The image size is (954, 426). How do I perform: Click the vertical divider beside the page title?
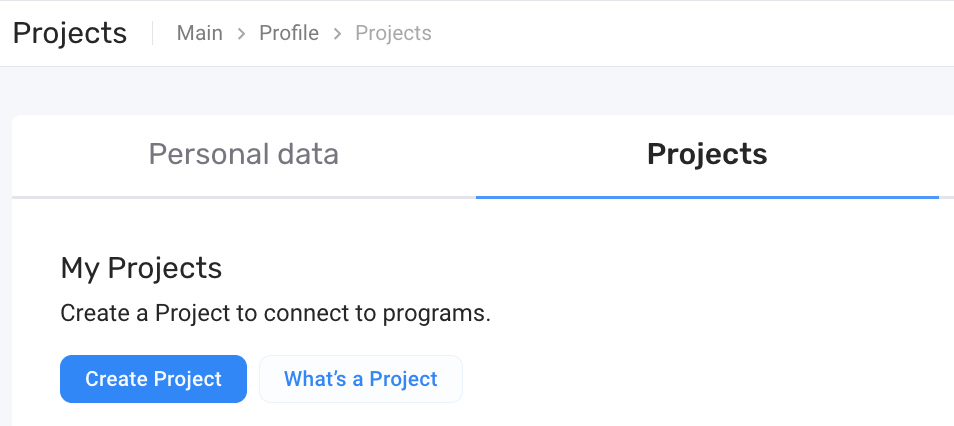point(153,33)
